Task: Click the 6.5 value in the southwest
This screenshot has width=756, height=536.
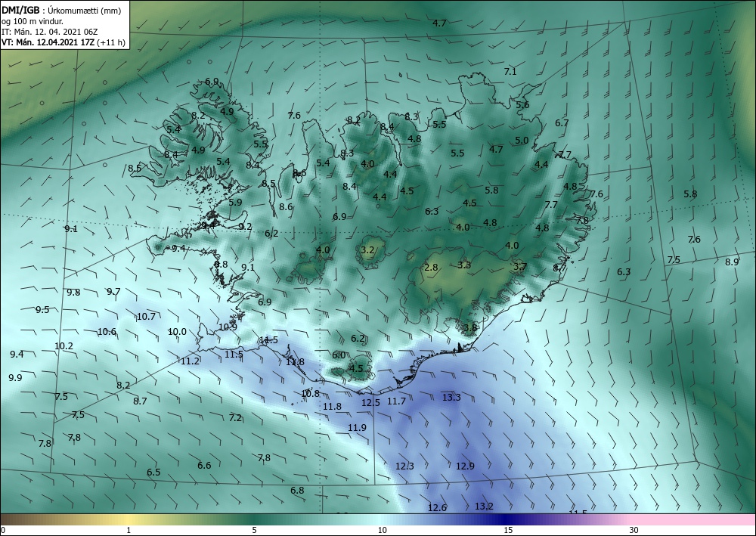Action: point(153,472)
